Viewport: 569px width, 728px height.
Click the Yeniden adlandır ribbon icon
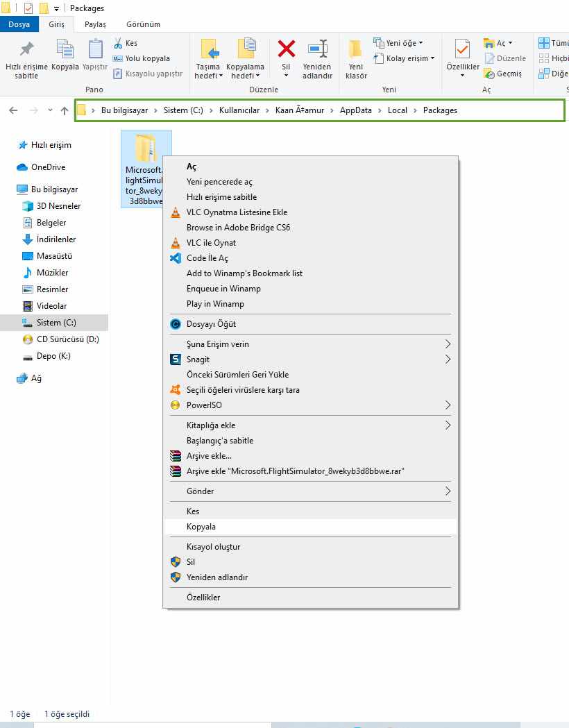tap(317, 49)
